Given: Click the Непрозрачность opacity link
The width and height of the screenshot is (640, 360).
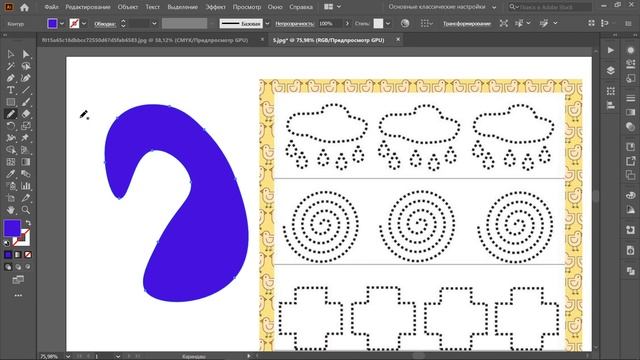Looking at the screenshot, I should click(x=294, y=24).
